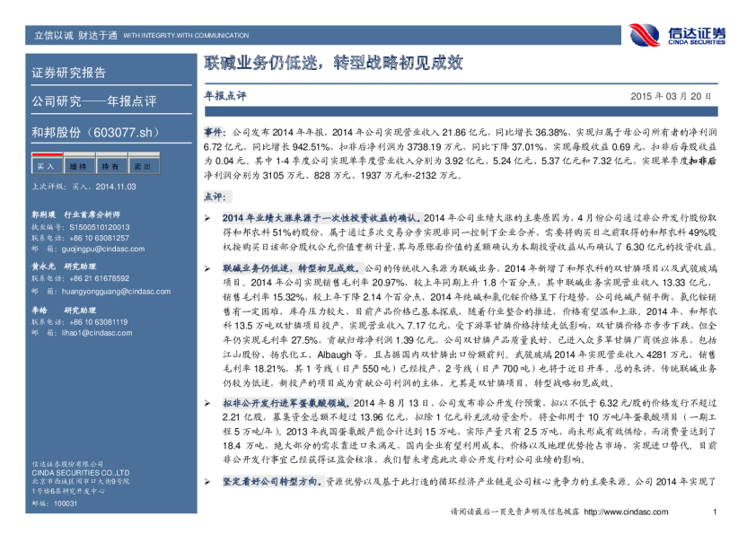
Task: Open the http://www.cindasc.com footer link
Action: (621, 512)
